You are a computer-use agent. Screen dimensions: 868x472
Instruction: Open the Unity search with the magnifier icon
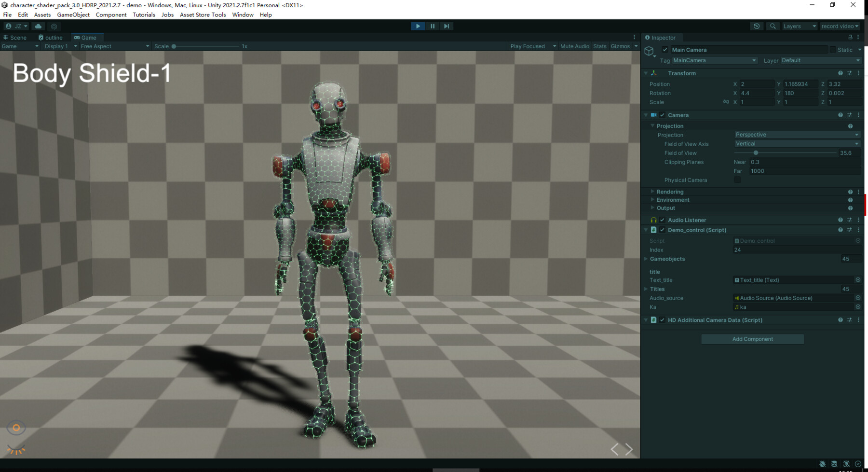click(773, 26)
